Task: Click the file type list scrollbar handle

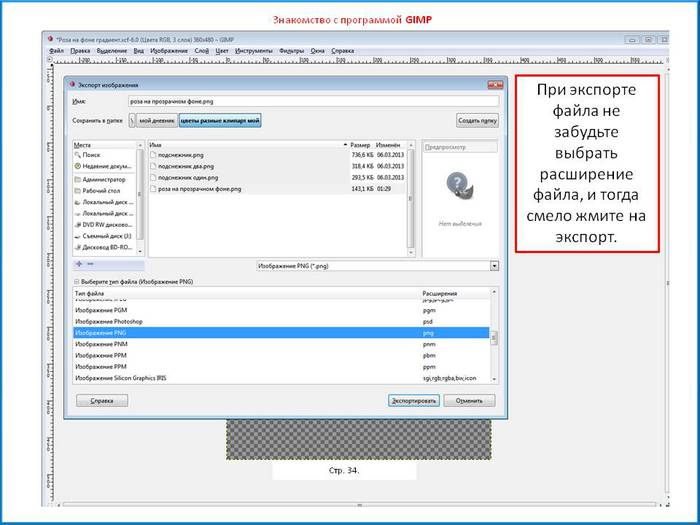Action: tap(494, 338)
